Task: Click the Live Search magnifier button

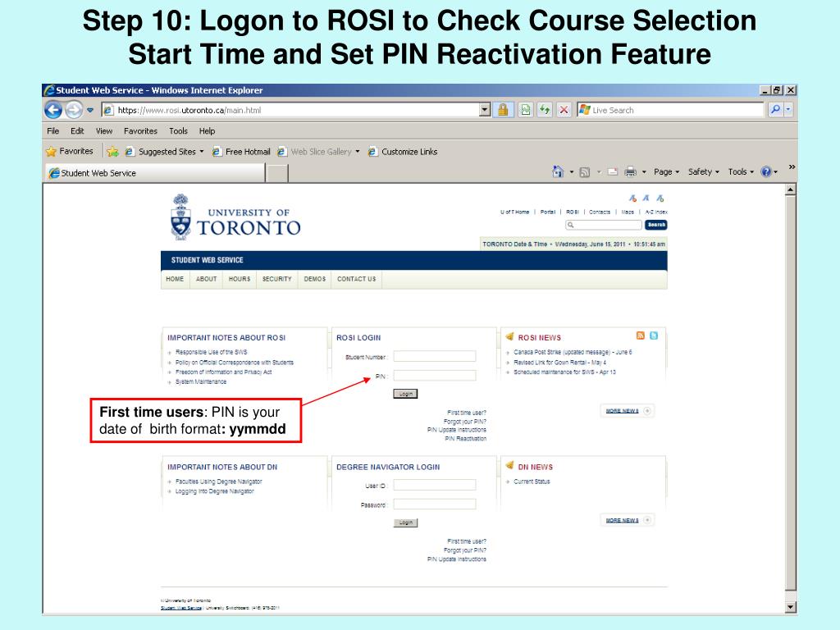Action: tap(775, 110)
